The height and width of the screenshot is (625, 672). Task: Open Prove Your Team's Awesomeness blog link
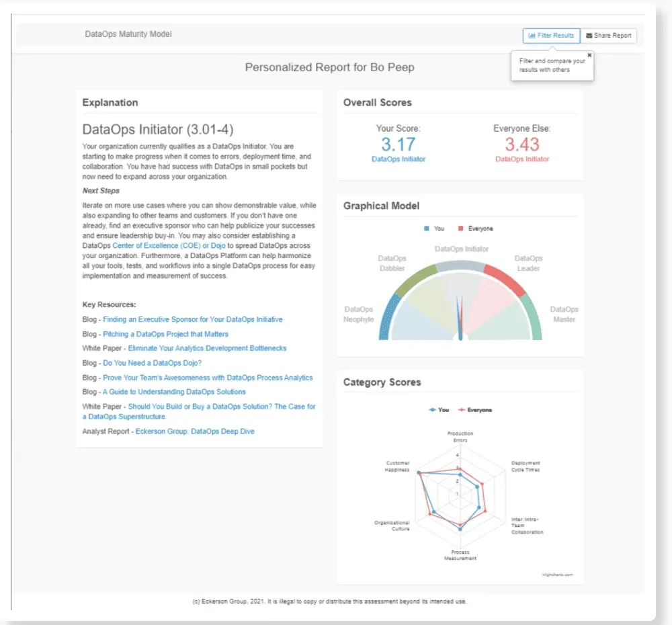(208, 378)
